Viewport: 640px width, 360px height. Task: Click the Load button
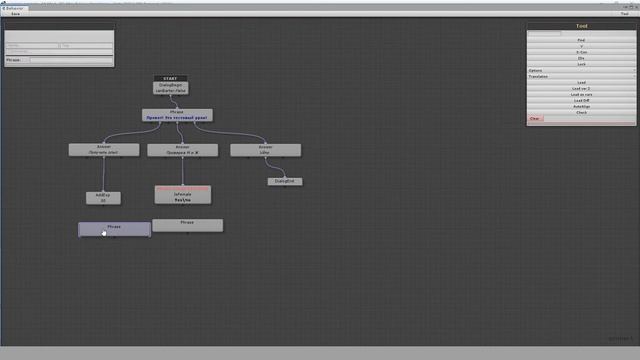coord(581,82)
